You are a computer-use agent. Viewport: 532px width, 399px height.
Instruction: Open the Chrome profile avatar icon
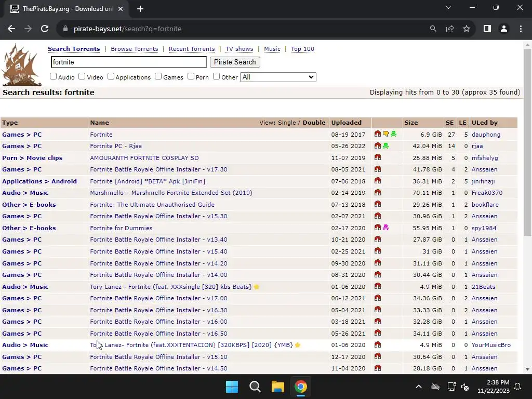click(504, 29)
